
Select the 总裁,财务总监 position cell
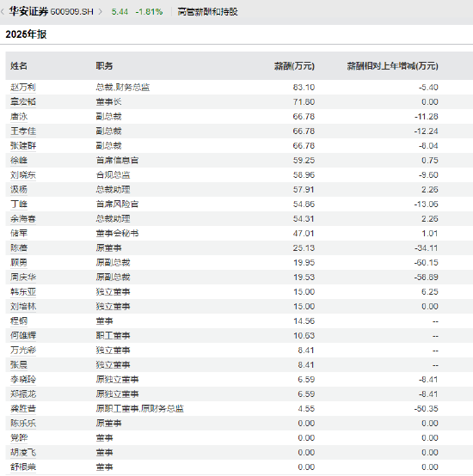click(123, 88)
